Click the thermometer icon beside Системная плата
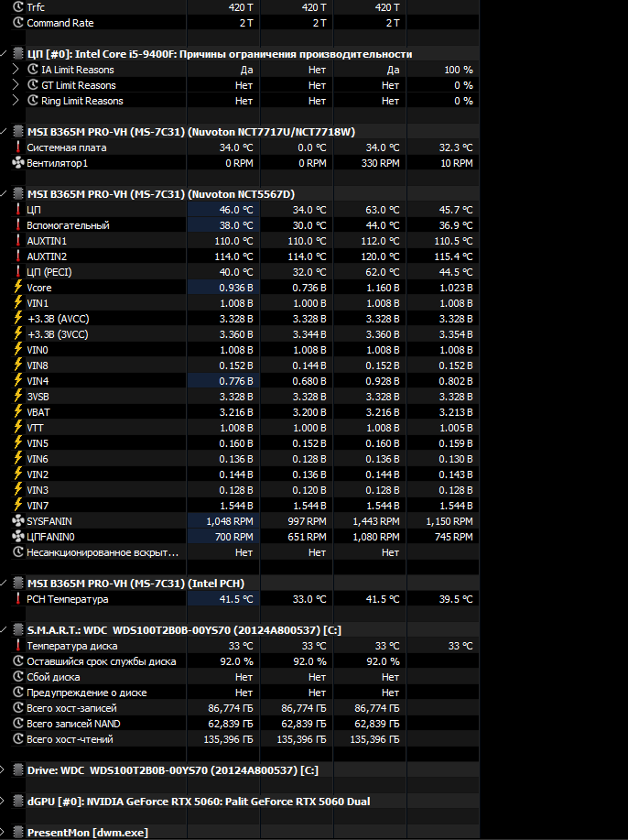This screenshot has width=628, height=840. (18, 147)
